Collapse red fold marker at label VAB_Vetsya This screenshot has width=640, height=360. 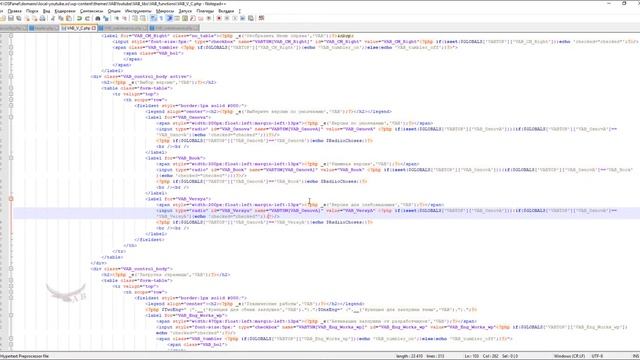click(11, 199)
